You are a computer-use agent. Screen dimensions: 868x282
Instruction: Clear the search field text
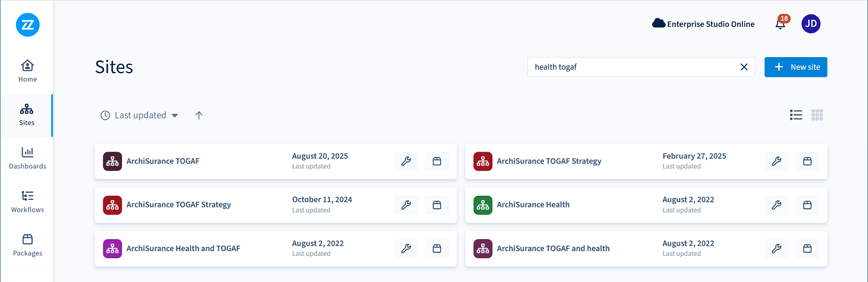tap(744, 67)
